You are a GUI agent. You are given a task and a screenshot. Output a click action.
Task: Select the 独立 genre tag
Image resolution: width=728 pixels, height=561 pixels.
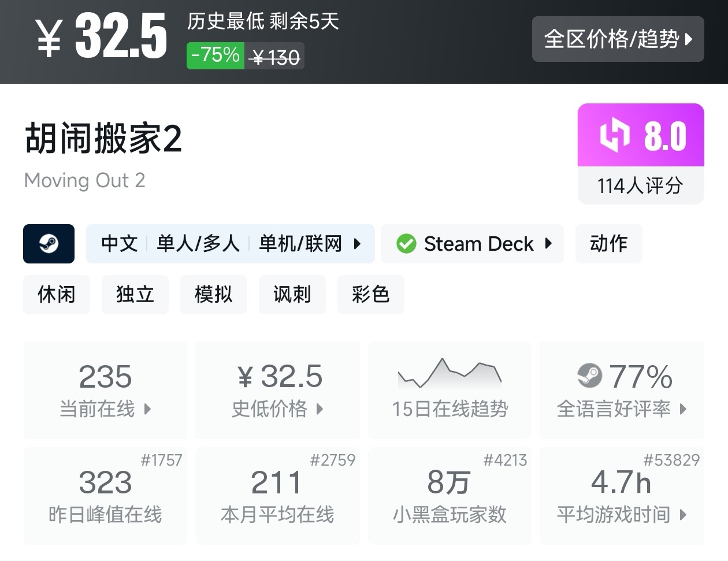tap(135, 295)
